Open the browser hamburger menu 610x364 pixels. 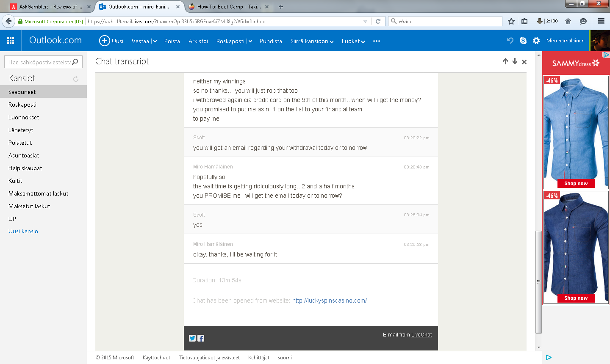tap(601, 21)
